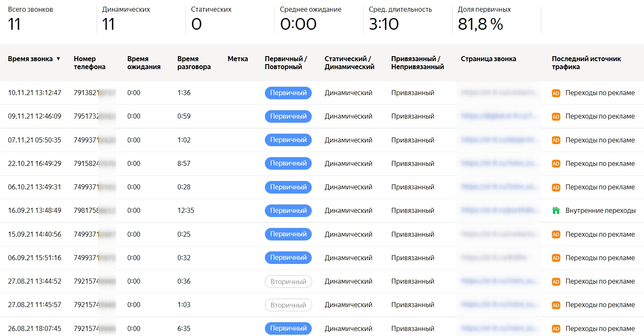Click the ad icon in the 09.11.21 12:46:09 row
The image size is (644, 336).
coord(556,117)
